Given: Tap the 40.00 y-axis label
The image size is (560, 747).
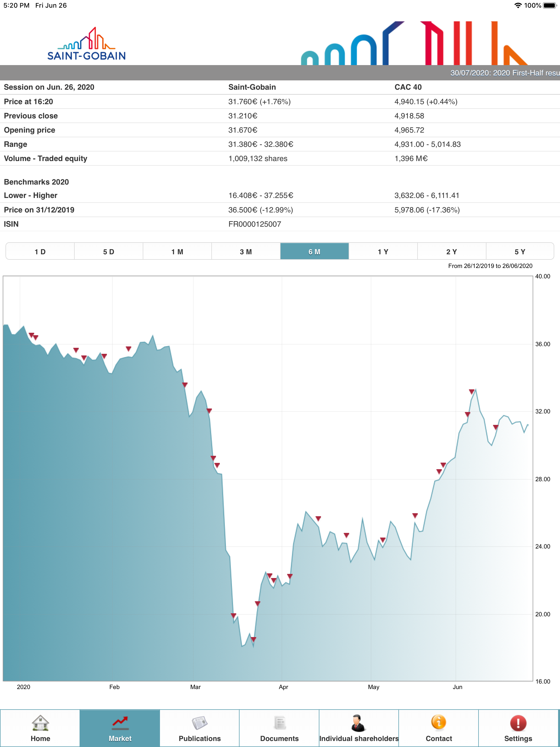Looking at the screenshot, I should (542, 276).
